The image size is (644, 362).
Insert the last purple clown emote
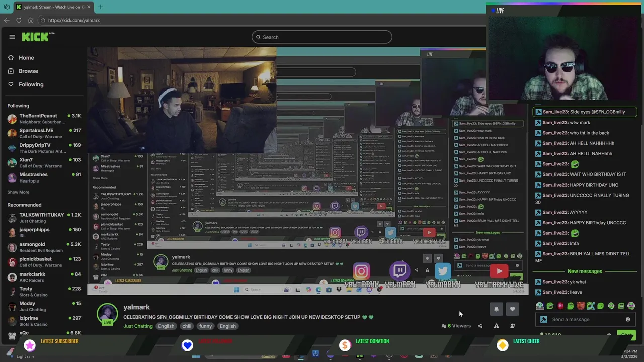coord(631,306)
